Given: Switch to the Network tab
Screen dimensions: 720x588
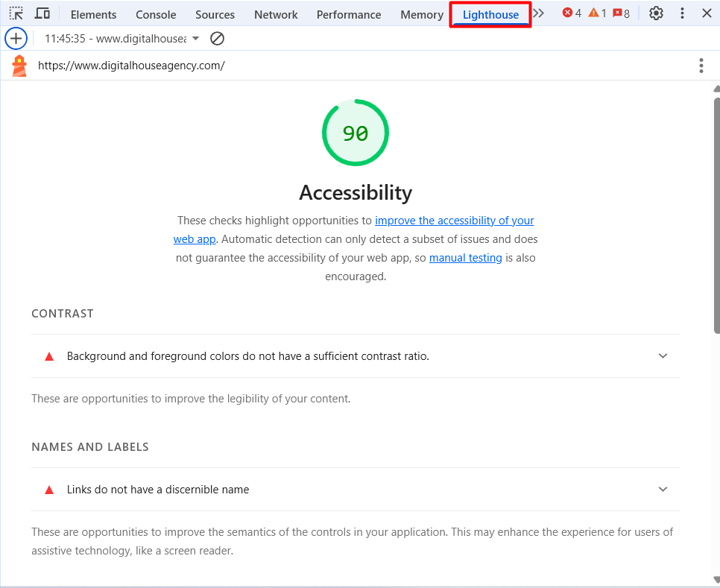Looking at the screenshot, I should point(276,15).
